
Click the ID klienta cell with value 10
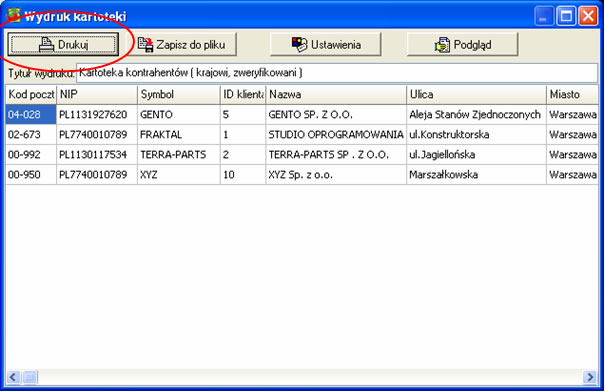tap(243, 175)
